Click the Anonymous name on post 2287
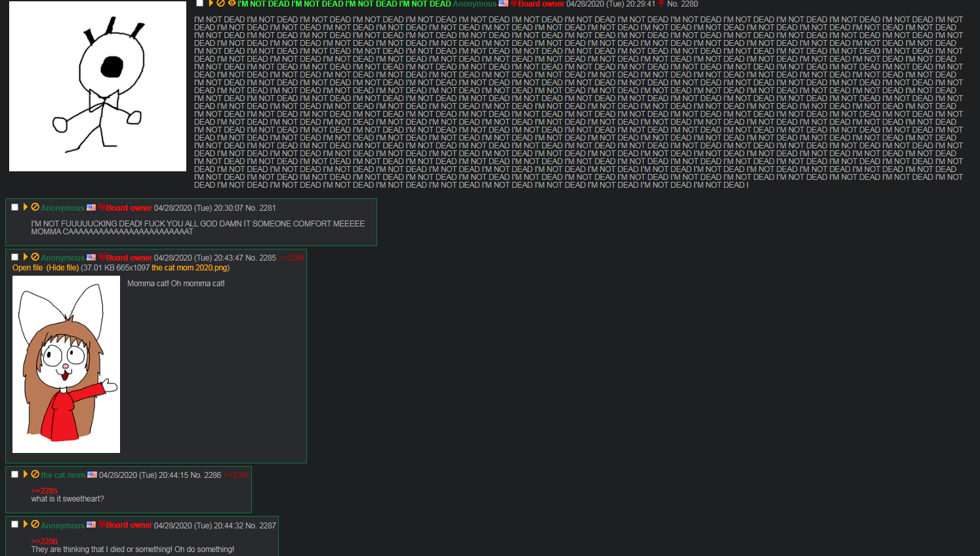The width and height of the screenshot is (980, 556). pos(62,526)
